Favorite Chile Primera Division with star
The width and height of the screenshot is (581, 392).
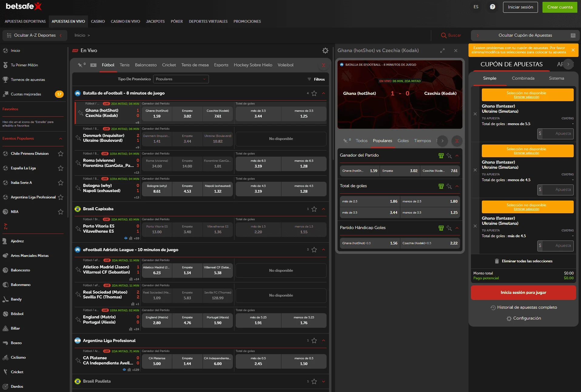coord(61,154)
